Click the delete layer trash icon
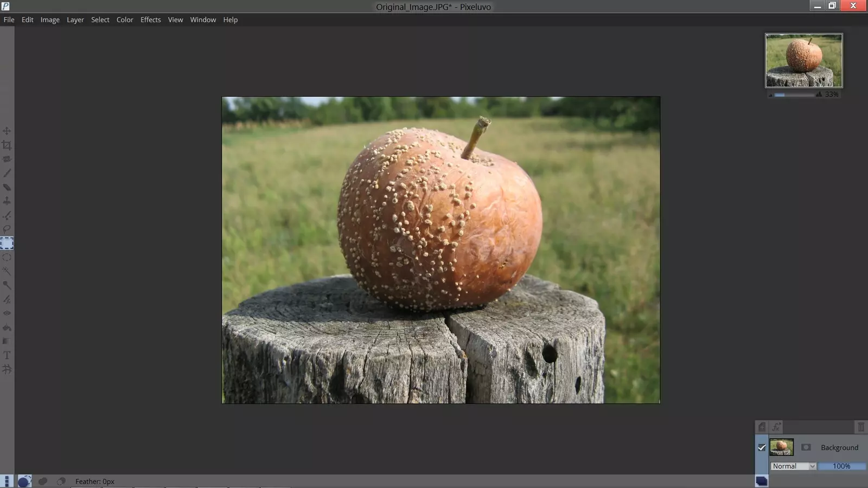Image resolution: width=868 pixels, height=488 pixels. click(x=860, y=427)
